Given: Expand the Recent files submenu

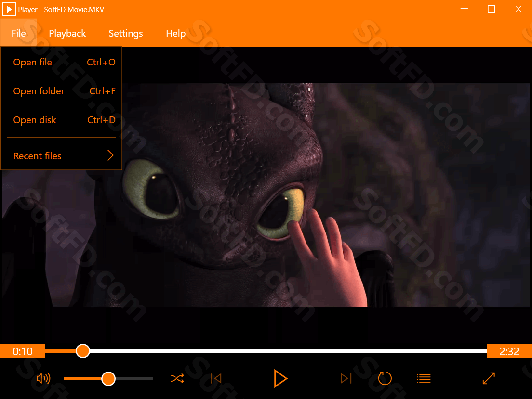Looking at the screenshot, I should (61, 156).
